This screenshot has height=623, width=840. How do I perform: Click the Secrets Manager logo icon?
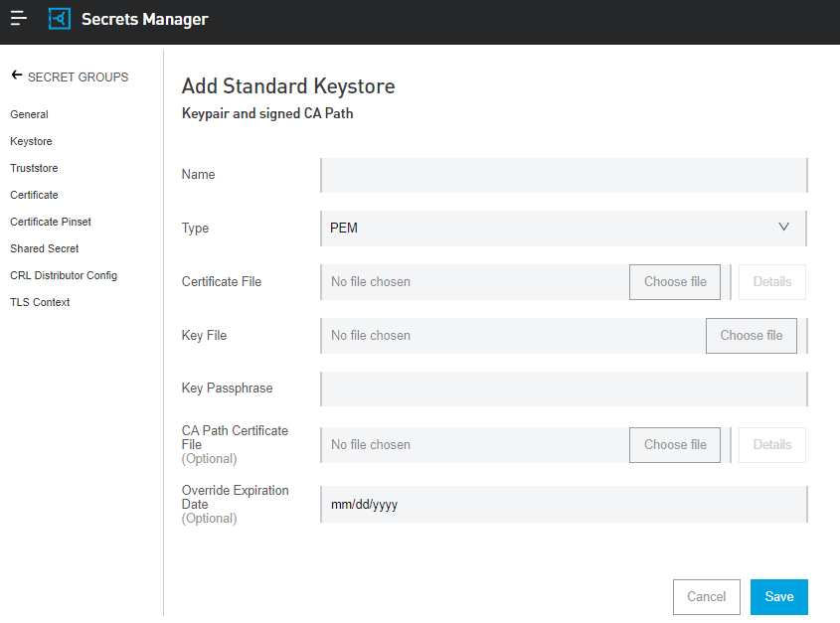click(x=59, y=18)
